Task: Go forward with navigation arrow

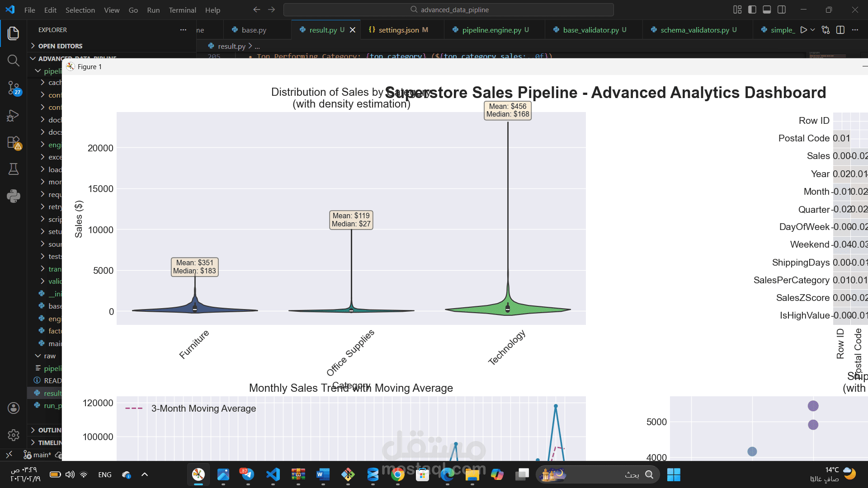Action: tap(271, 9)
